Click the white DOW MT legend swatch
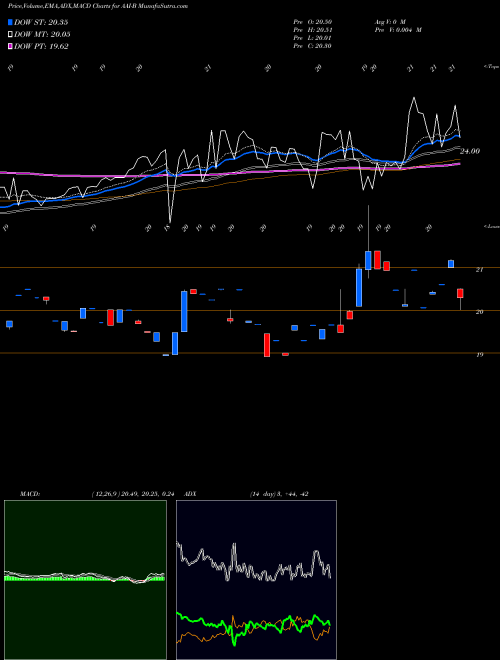Image resolution: width=500 pixels, height=660 pixels. [x=10, y=35]
